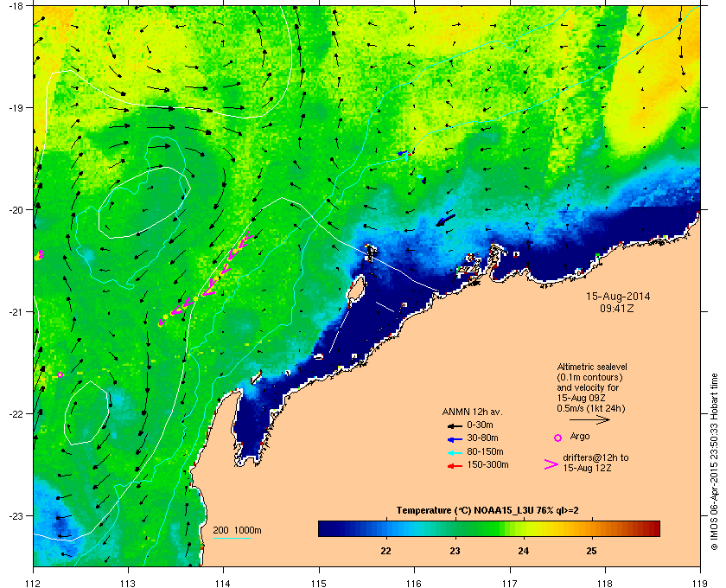Click the red 150-300m legend arrow
This screenshot has height=588, width=726.
click(x=455, y=466)
